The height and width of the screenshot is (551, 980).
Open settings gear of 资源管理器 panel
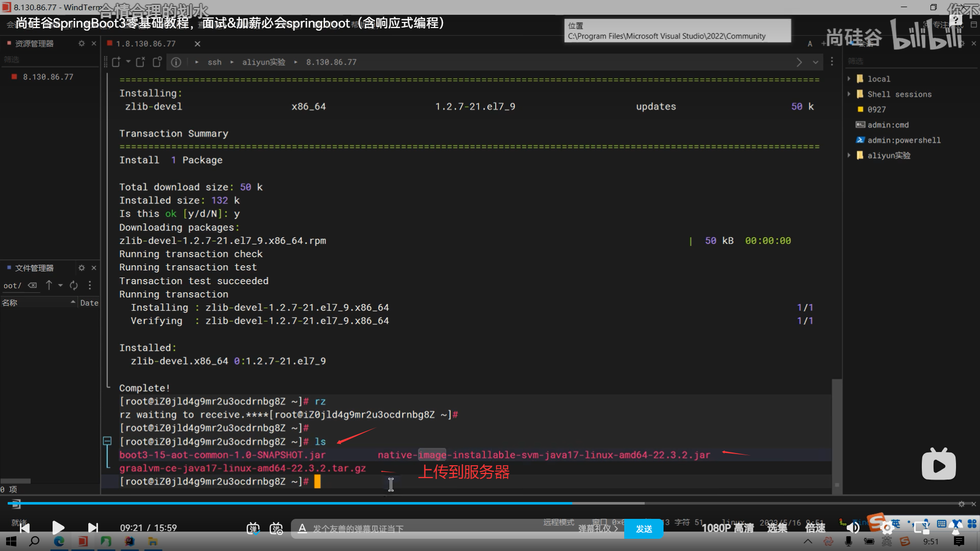click(82, 43)
